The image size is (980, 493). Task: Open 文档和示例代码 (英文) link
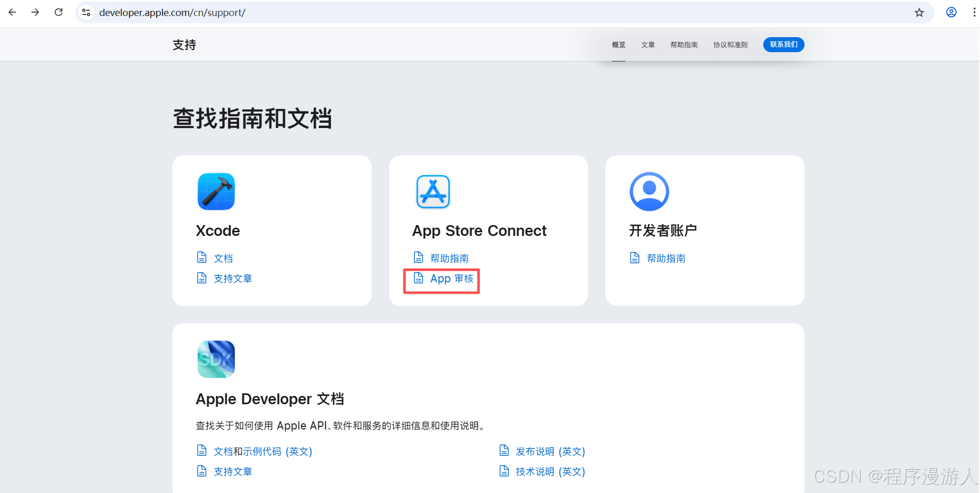click(x=263, y=451)
